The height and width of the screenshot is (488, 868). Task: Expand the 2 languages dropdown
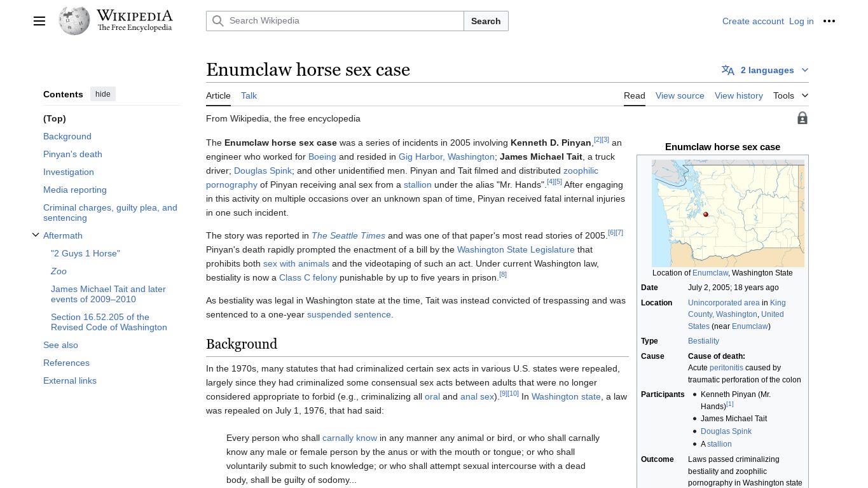coord(766,70)
